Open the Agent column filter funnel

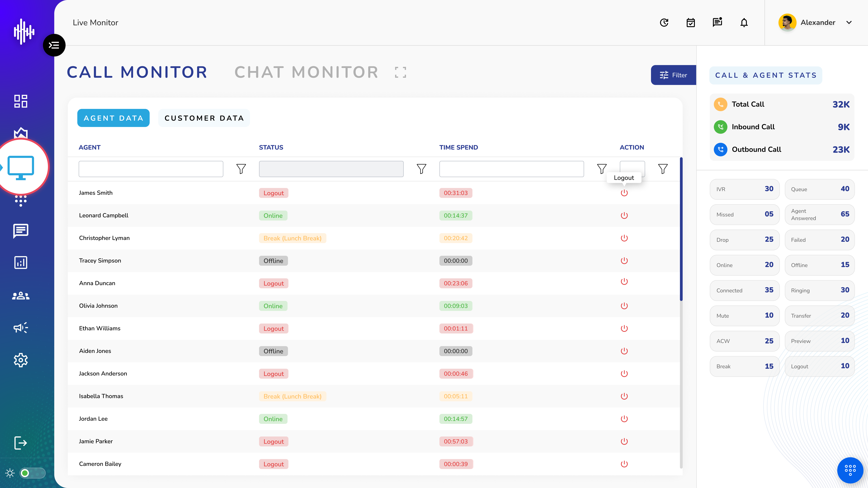tap(241, 169)
